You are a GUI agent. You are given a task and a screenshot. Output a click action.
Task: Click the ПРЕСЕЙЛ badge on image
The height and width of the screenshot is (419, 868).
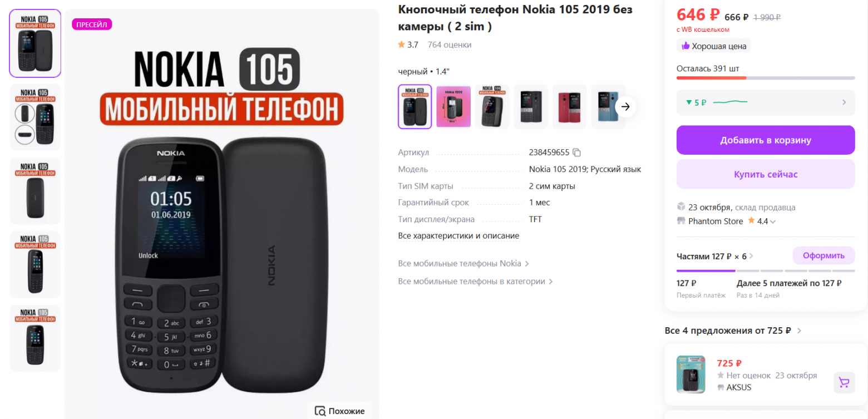[x=92, y=24]
